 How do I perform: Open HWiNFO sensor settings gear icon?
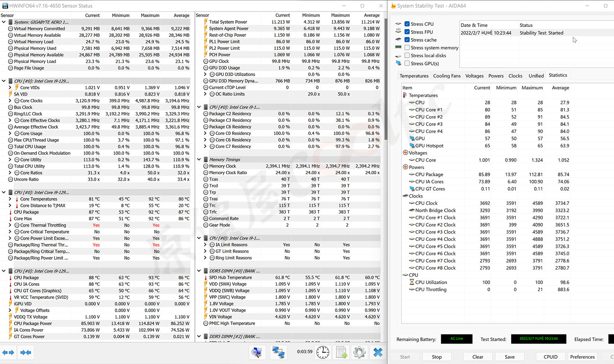(359, 352)
